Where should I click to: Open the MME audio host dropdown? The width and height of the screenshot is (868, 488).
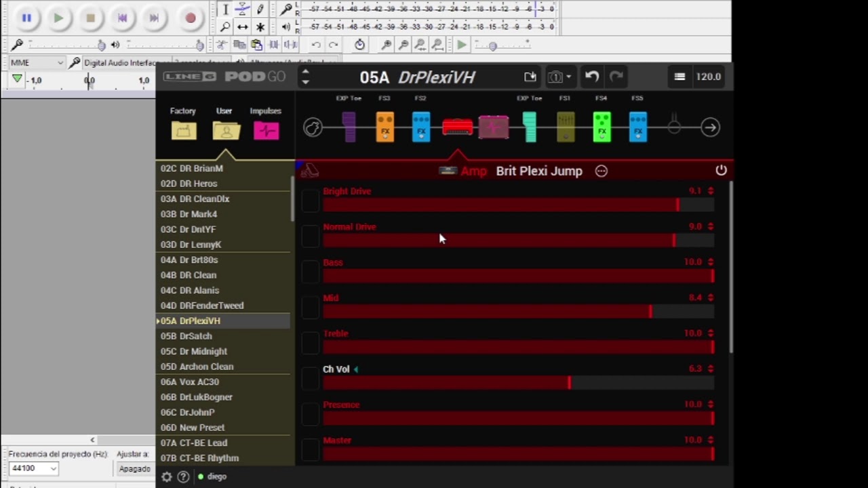(x=37, y=62)
